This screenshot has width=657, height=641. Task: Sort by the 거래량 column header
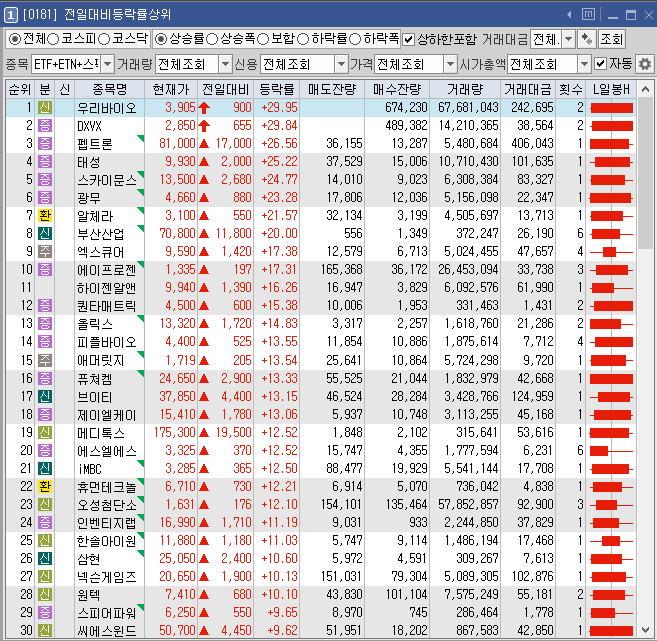tap(465, 89)
